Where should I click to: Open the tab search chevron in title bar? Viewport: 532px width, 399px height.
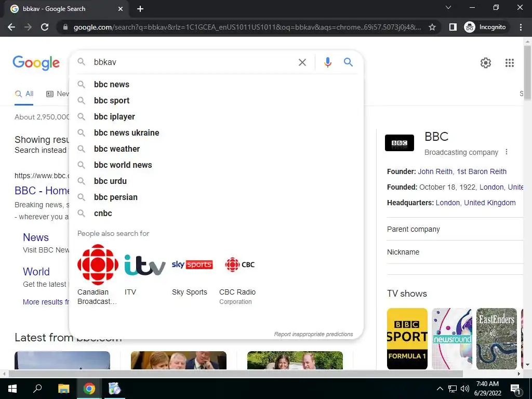coord(448,7)
